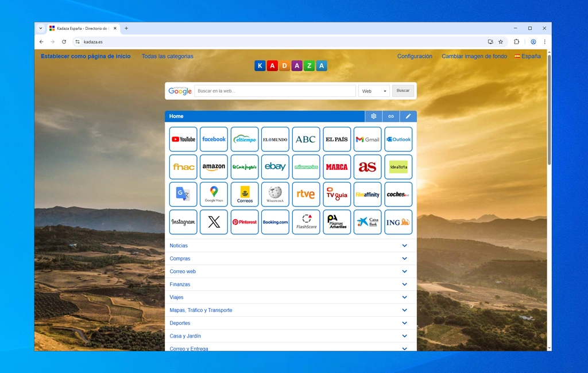The width and height of the screenshot is (588, 373).
Task: Open the Fnac tile
Action: click(183, 167)
